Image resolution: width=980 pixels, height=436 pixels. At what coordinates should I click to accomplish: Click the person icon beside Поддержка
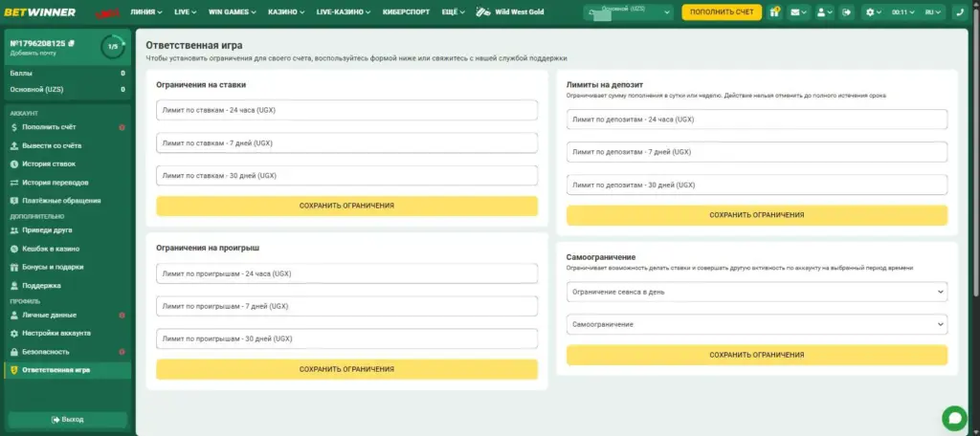14,286
